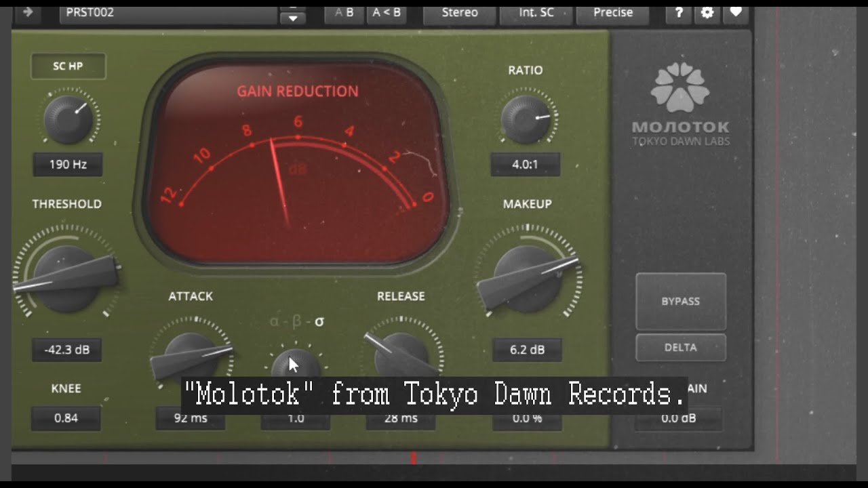Open the Precise quality mode selector

613,13
